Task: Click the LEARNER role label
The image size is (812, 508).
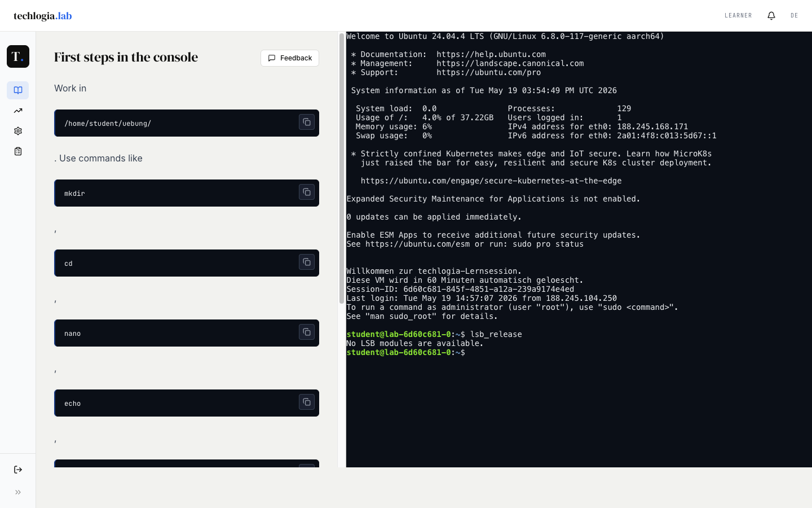Action: click(738, 16)
